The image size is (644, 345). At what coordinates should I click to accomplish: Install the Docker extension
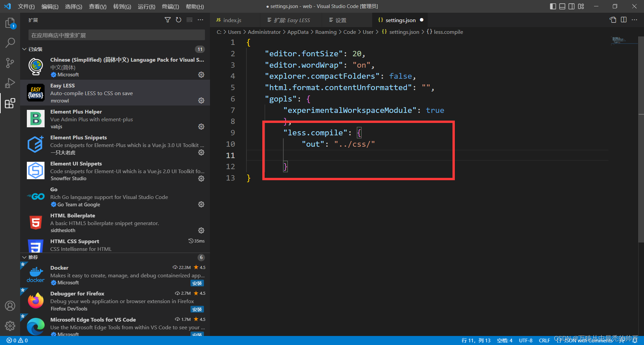click(197, 283)
